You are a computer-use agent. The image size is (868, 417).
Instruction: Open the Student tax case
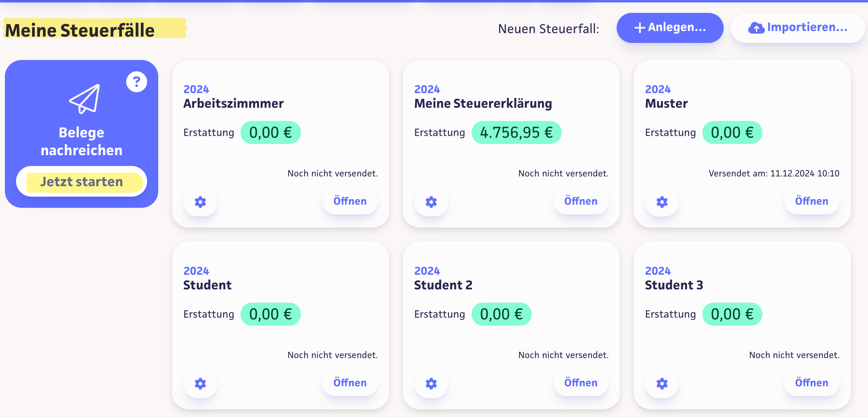(x=350, y=383)
